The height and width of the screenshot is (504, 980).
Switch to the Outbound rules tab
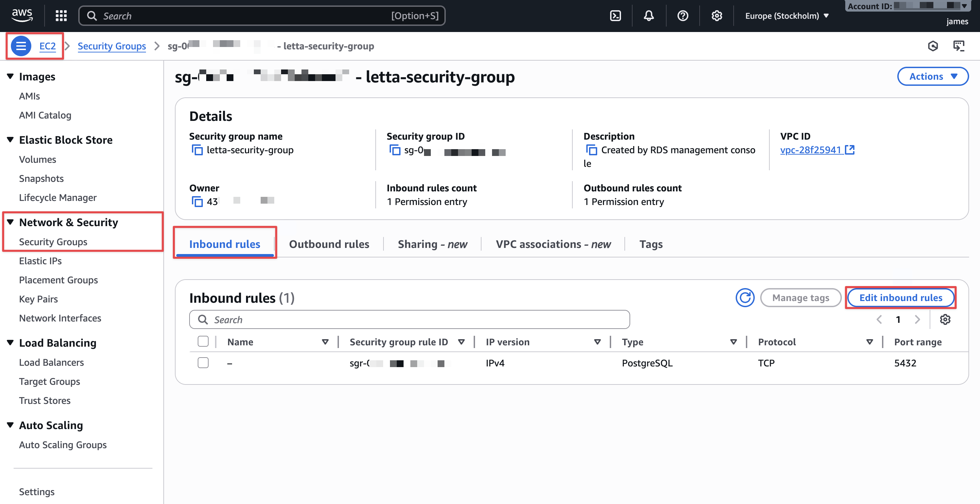329,244
